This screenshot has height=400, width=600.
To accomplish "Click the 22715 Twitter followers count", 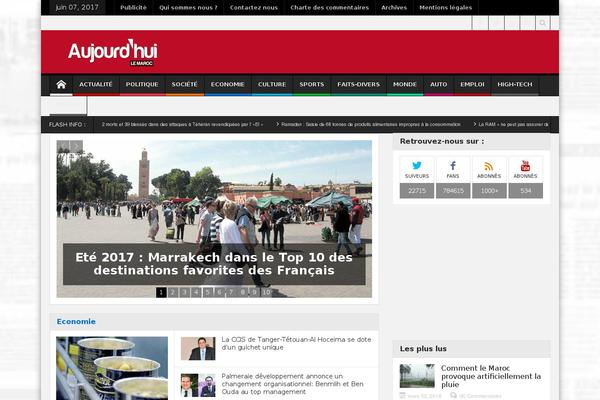I will coord(417,191).
